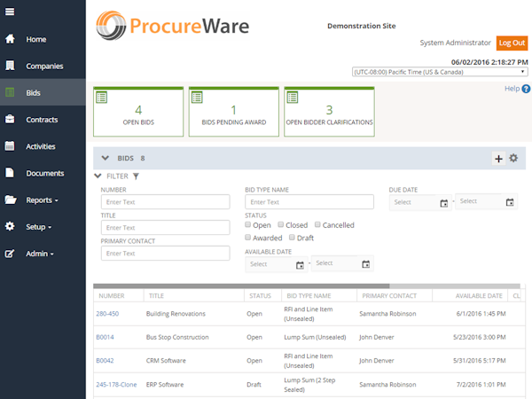Open the Due Date start calendar icon

[x=444, y=203]
